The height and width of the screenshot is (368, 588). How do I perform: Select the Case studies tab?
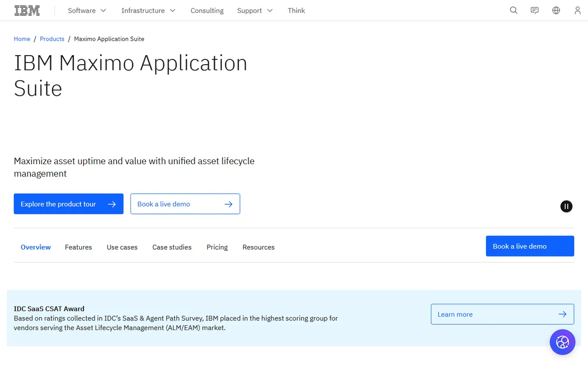coord(172,247)
